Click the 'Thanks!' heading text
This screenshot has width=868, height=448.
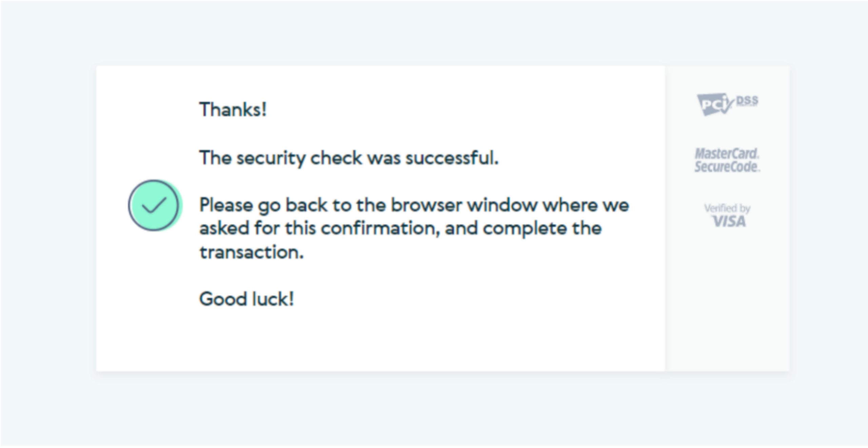pos(233,110)
